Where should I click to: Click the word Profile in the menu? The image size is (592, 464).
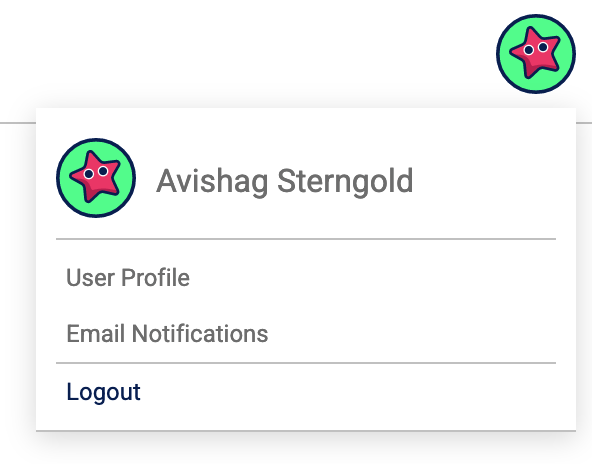point(156,278)
